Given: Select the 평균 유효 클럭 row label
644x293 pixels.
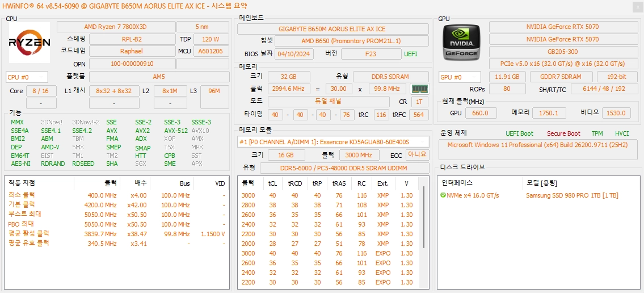Looking at the screenshot, I should tap(28, 243).
